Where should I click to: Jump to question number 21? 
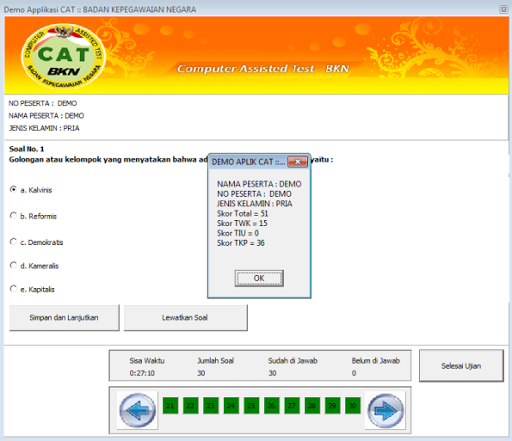click(170, 405)
